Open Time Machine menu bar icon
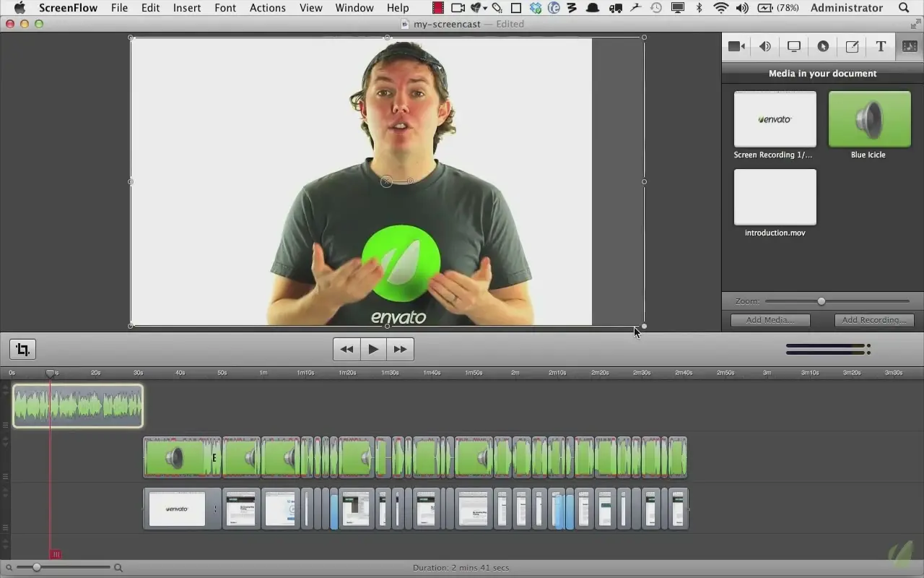 coord(656,8)
